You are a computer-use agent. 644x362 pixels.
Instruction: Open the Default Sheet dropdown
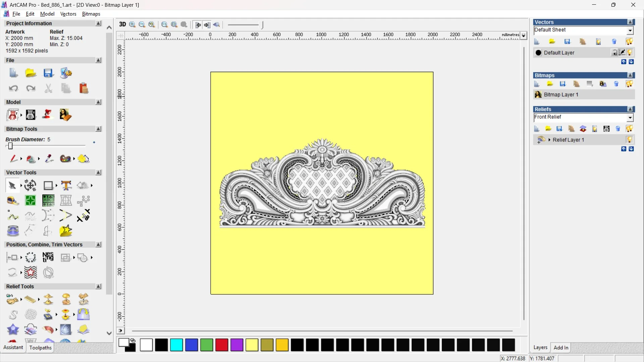[x=630, y=31]
